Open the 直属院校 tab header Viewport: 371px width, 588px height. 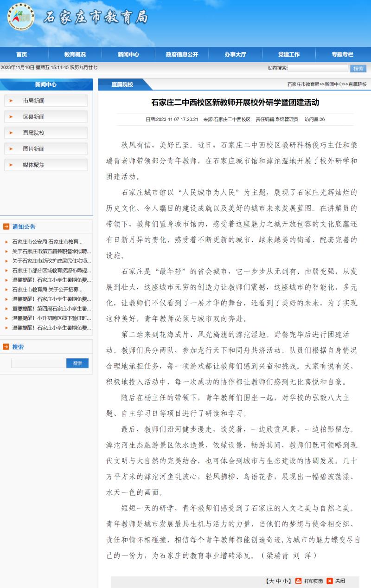point(122,84)
